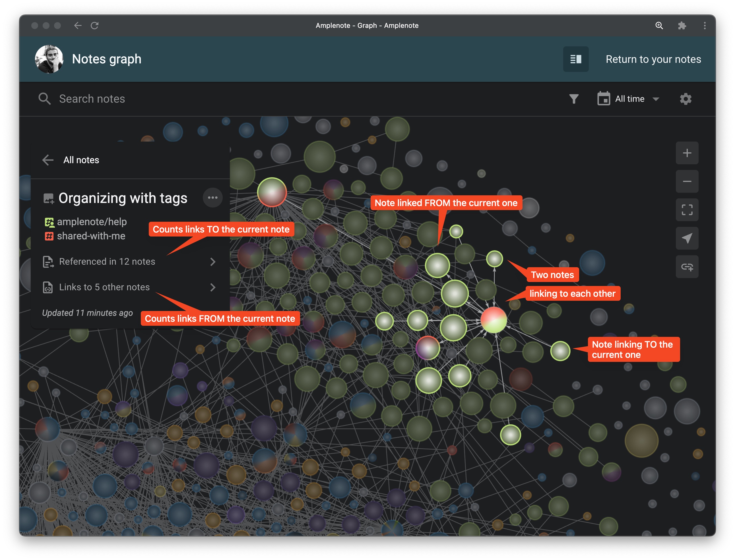
Task: Click the note icon beside title
Action: tap(49, 199)
